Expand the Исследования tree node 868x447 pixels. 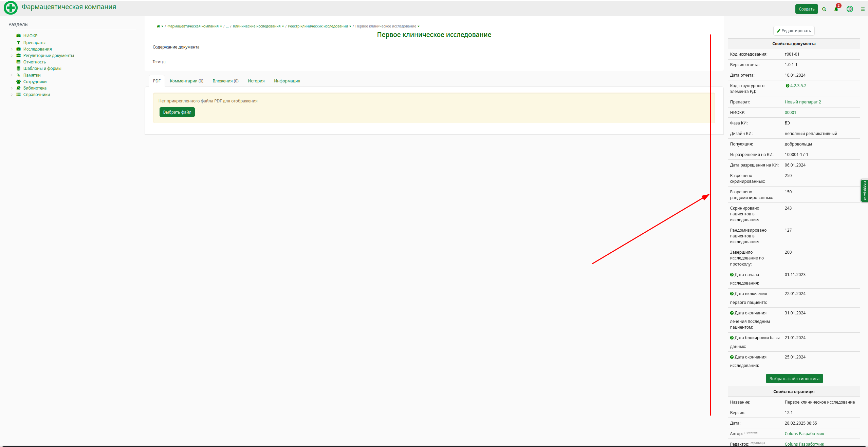tap(12, 49)
